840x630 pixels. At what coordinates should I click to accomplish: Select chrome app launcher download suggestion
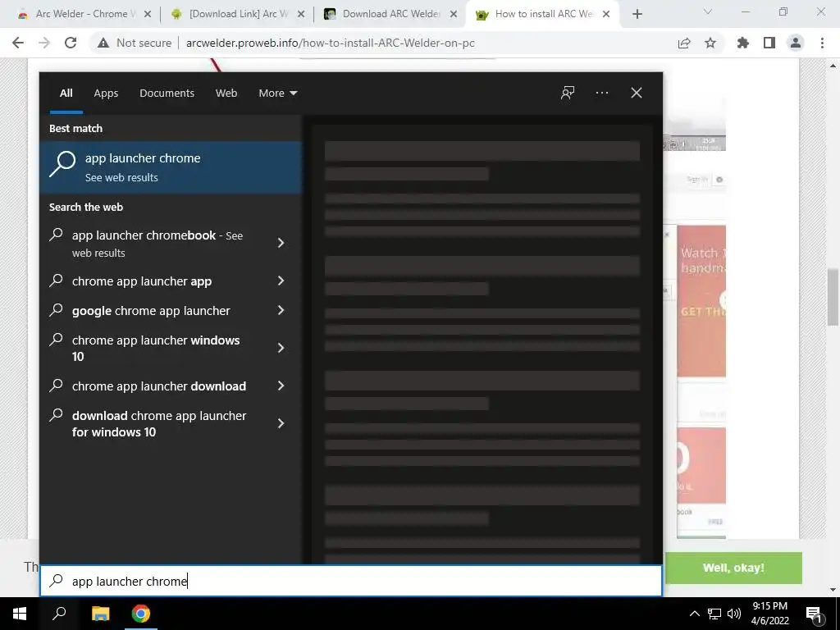coord(158,386)
